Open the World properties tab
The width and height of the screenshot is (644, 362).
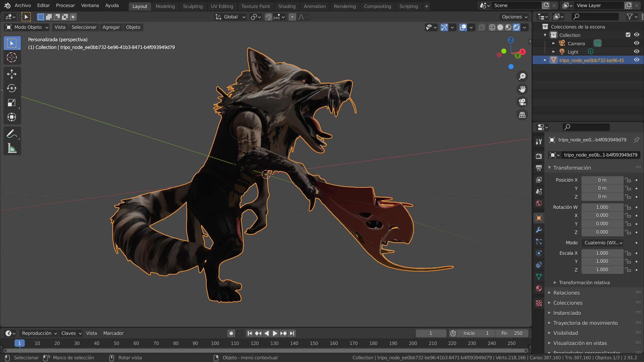[539, 203]
